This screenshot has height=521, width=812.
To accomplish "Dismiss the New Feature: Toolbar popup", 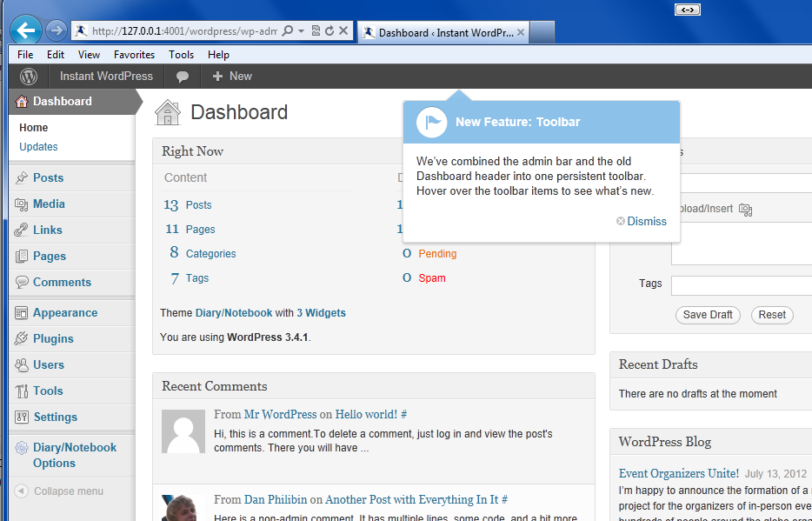I will pyautogui.click(x=646, y=221).
